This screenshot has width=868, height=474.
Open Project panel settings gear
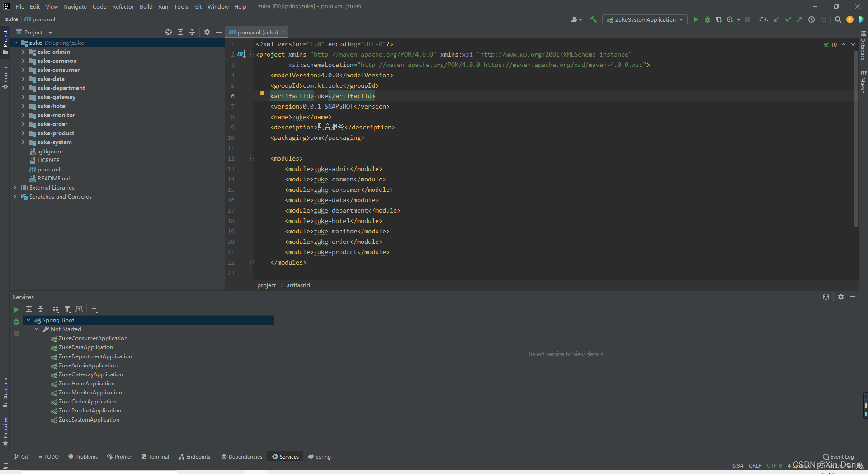point(207,32)
